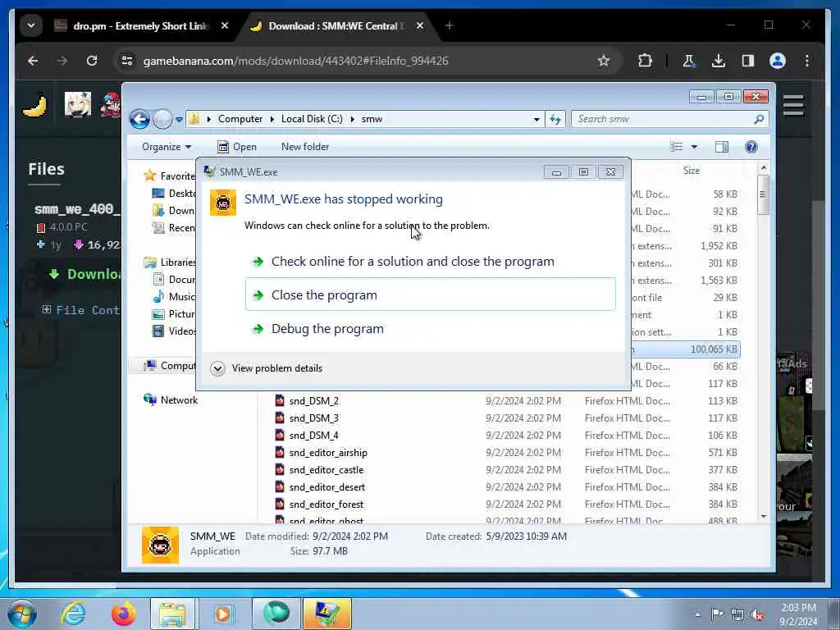The width and height of the screenshot is (840, 630).
Task: Switch to dro.pm browser tab
Action: pos(142,25)
